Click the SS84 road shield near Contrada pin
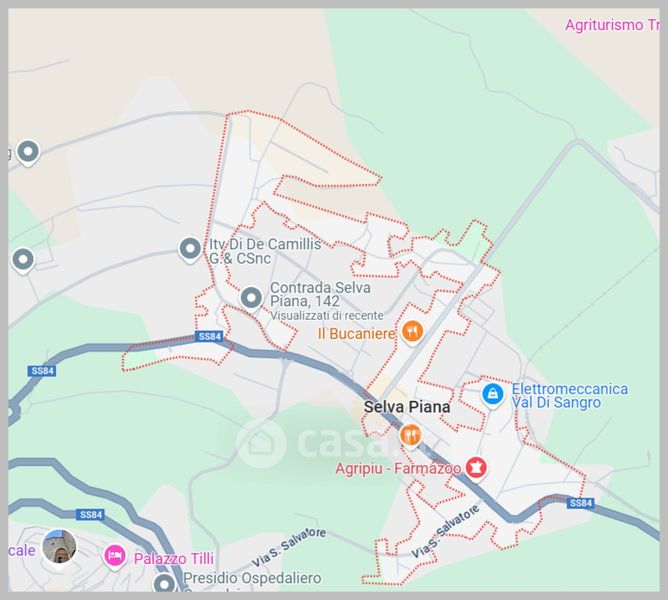The height and width of the screenshot is (600, 668). (x=210, y=336)
